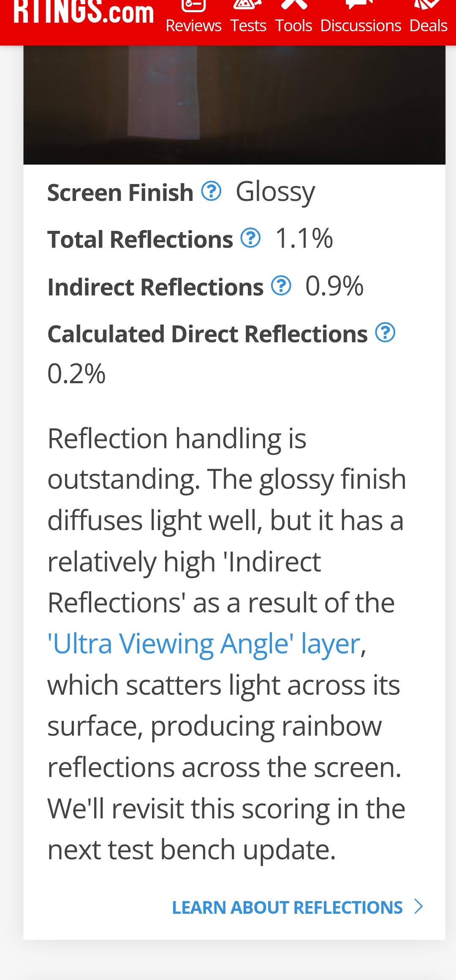Select the Tests text label
This screenshot has width=456, height=980.
click(248, 26)
